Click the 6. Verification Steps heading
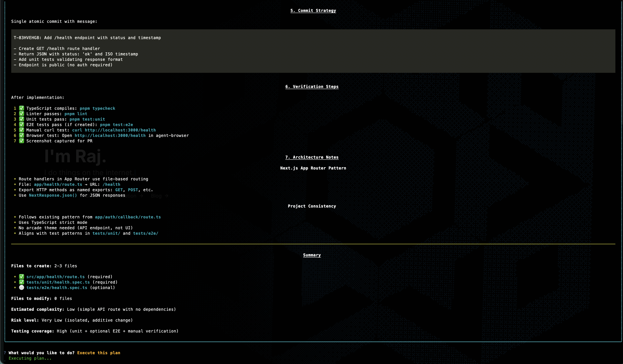This screenshot has height=364, width=623. point(312,87)
